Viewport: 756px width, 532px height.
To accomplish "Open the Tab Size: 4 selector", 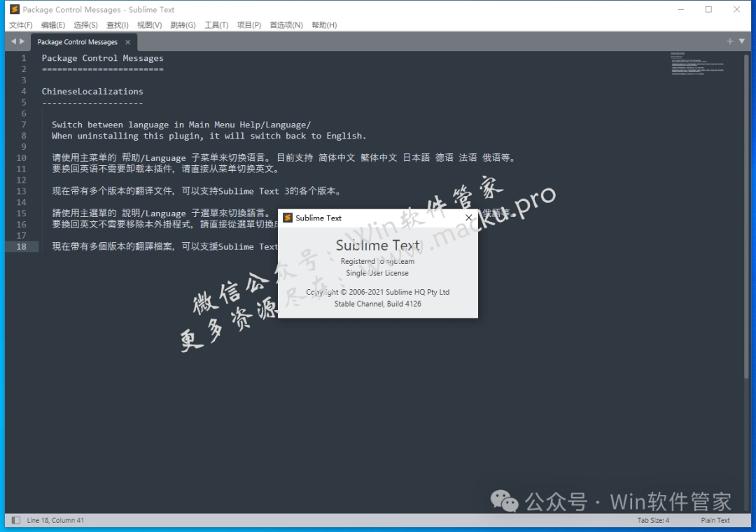I will (x=653, y=520).
